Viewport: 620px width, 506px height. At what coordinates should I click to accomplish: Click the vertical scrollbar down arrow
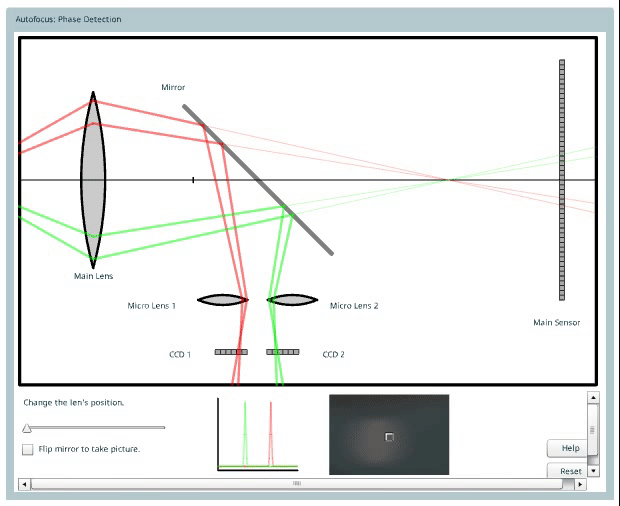click(593, 471)
